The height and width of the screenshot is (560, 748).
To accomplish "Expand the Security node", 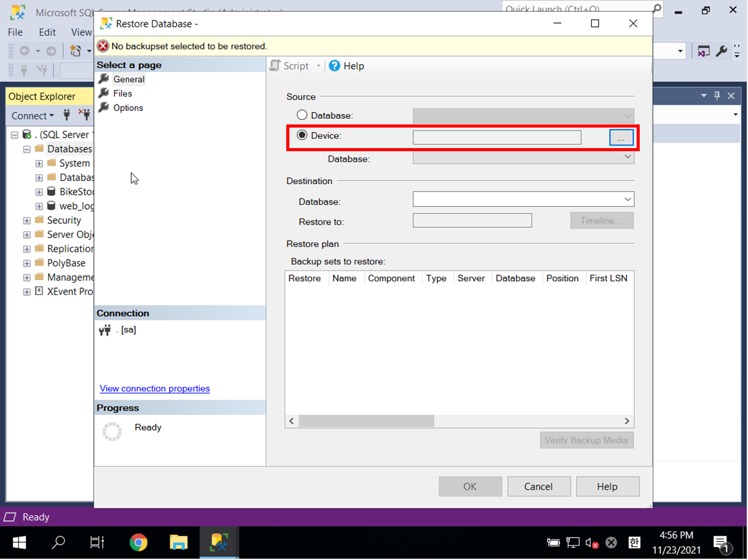I will [27, 220].
